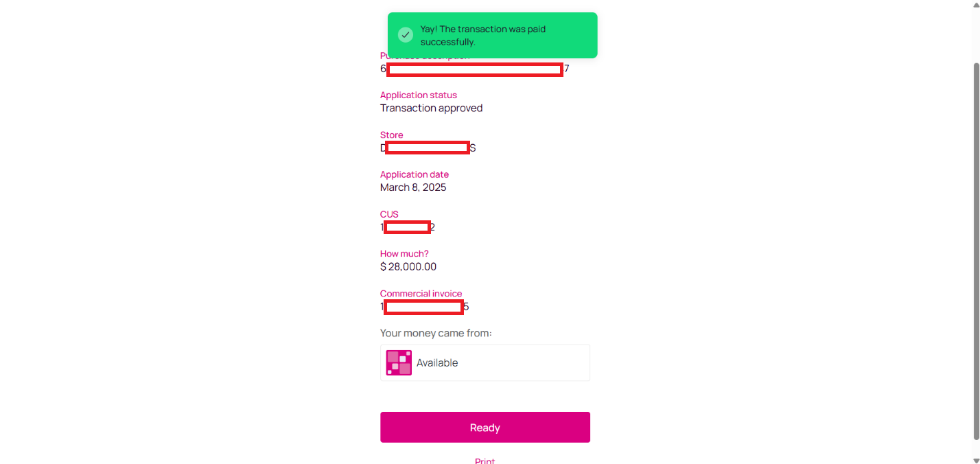The image size is (980, 464).
Task: Click the How much? label
Action: tap(404, 254)
